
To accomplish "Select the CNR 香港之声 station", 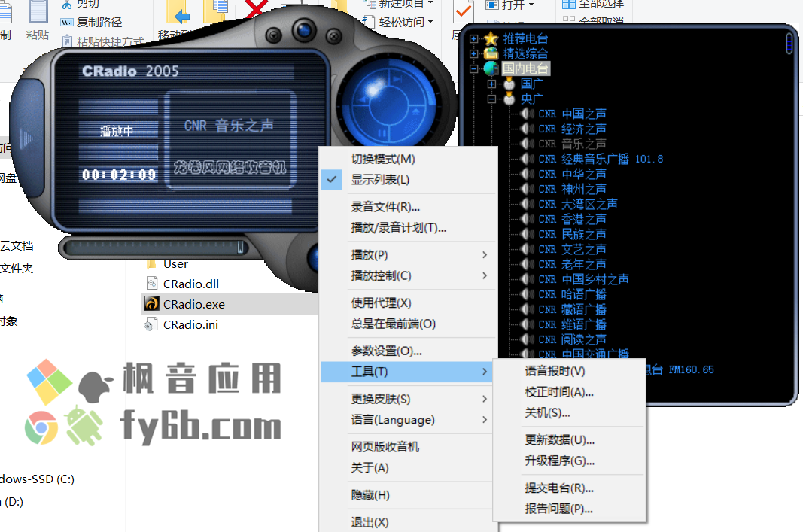I will pyautogui.click(x=572, y=219).
